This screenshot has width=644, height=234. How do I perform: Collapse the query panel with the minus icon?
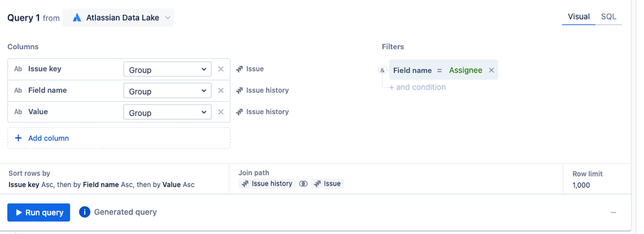613,212
